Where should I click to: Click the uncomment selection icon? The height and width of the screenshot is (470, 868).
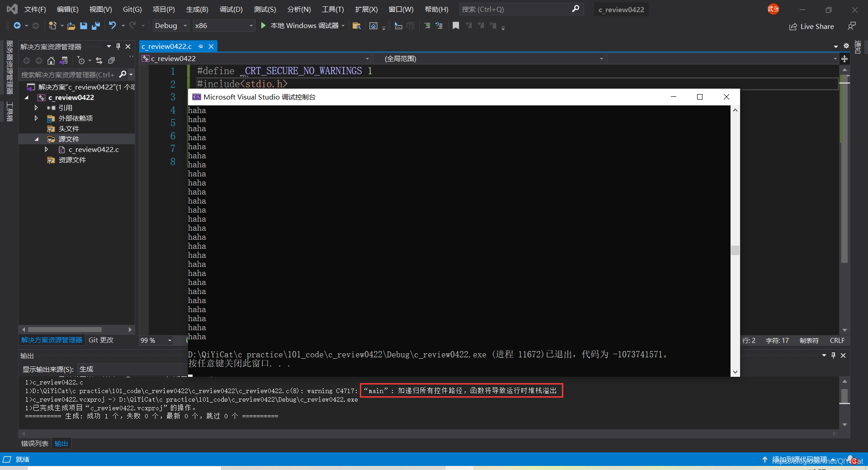pos(439,26)
